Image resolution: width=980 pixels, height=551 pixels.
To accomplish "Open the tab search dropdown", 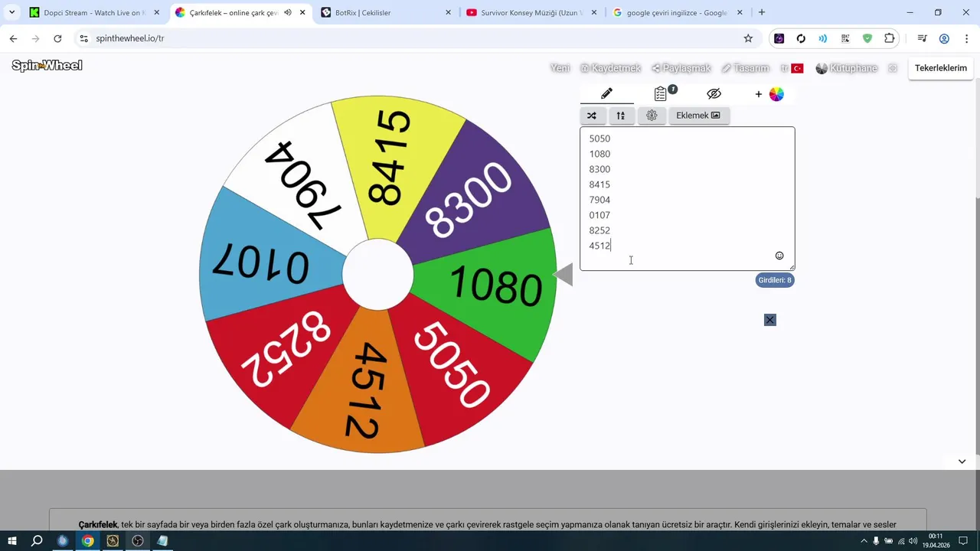I will click(x=11, y=12).
